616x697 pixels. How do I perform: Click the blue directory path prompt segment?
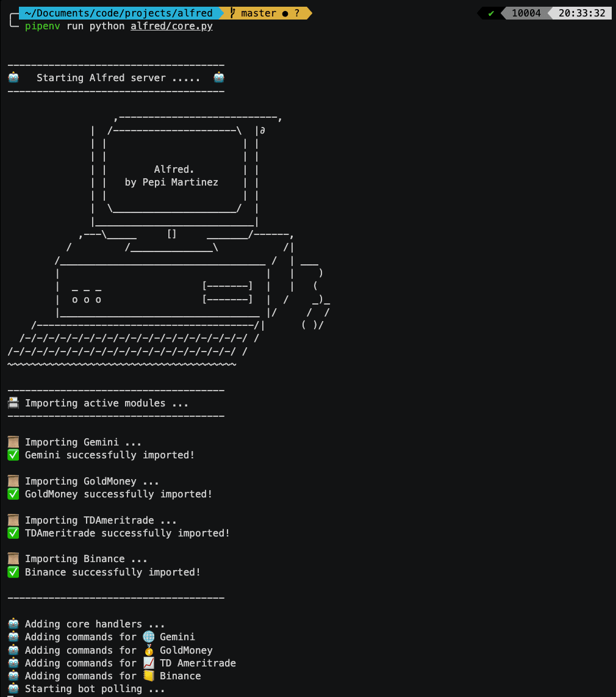pos(118,13)
